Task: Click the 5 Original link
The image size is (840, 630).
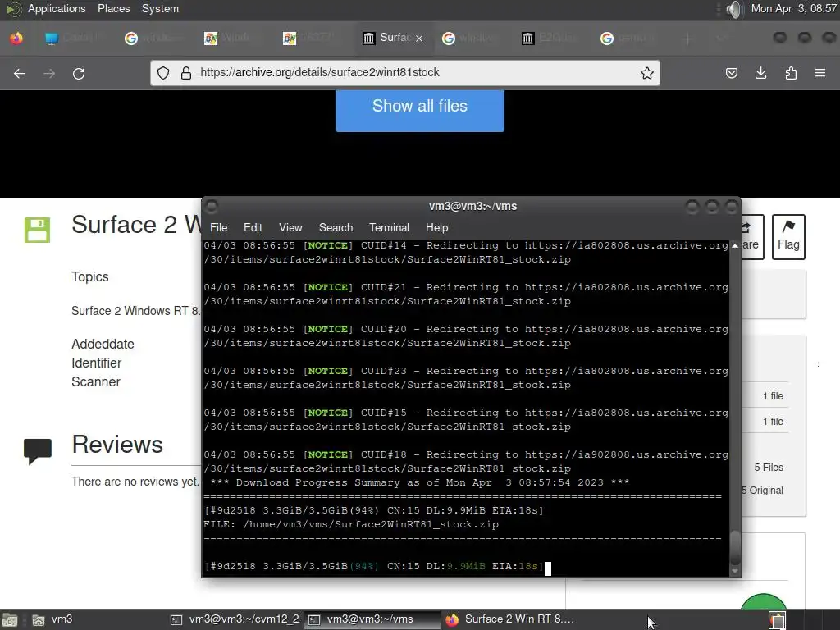Action: pyautogui.click(x=762, y=491)
